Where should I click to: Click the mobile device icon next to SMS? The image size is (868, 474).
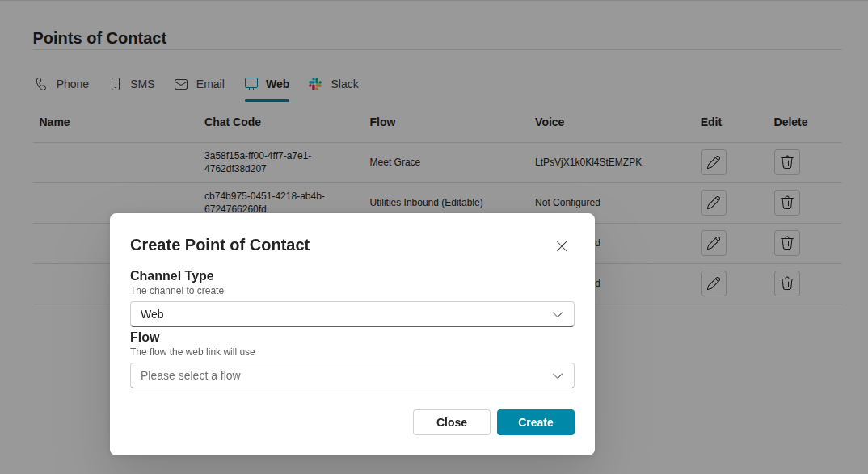point(116,83)
